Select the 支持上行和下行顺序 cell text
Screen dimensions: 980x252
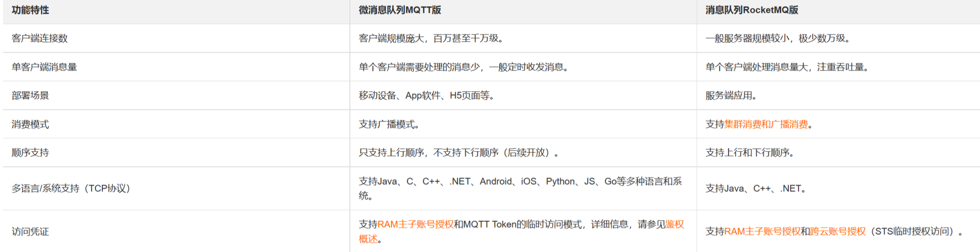point(749,153)
